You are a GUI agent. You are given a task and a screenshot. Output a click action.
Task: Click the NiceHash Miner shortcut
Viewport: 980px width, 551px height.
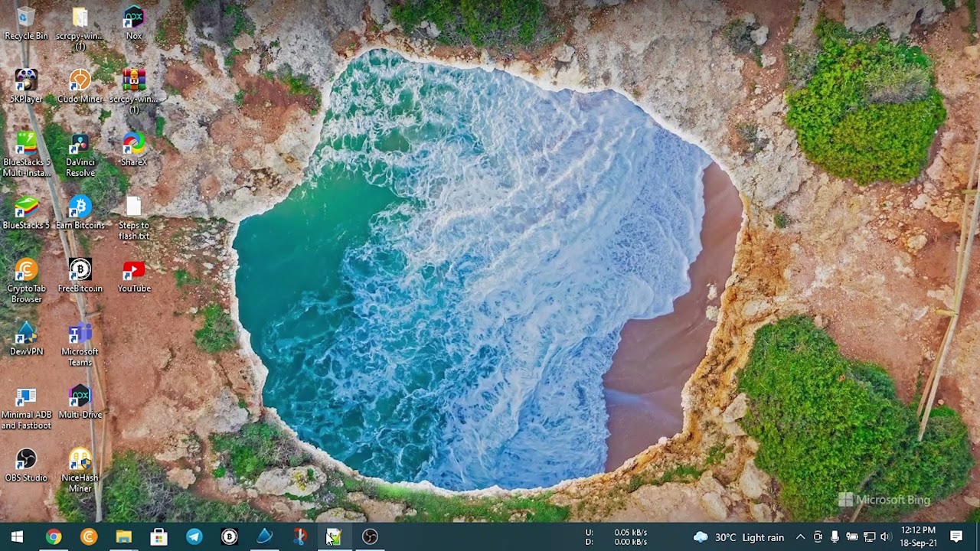80,460
